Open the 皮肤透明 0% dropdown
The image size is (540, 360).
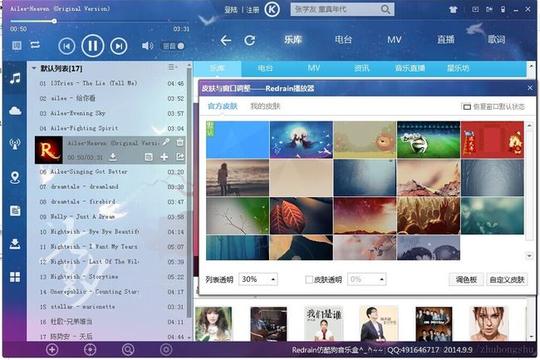366,279
